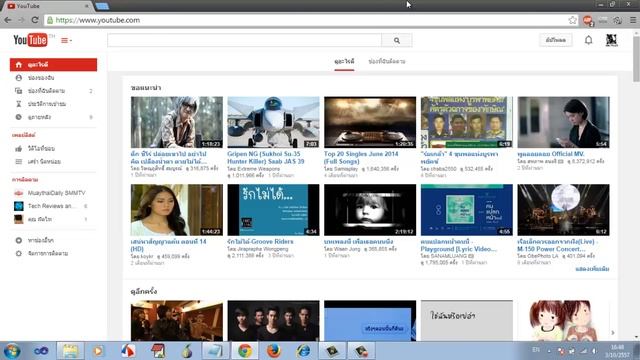Open the file explorer taskbar icon
This screenshot has width=640, height=360.
(70, 351)
